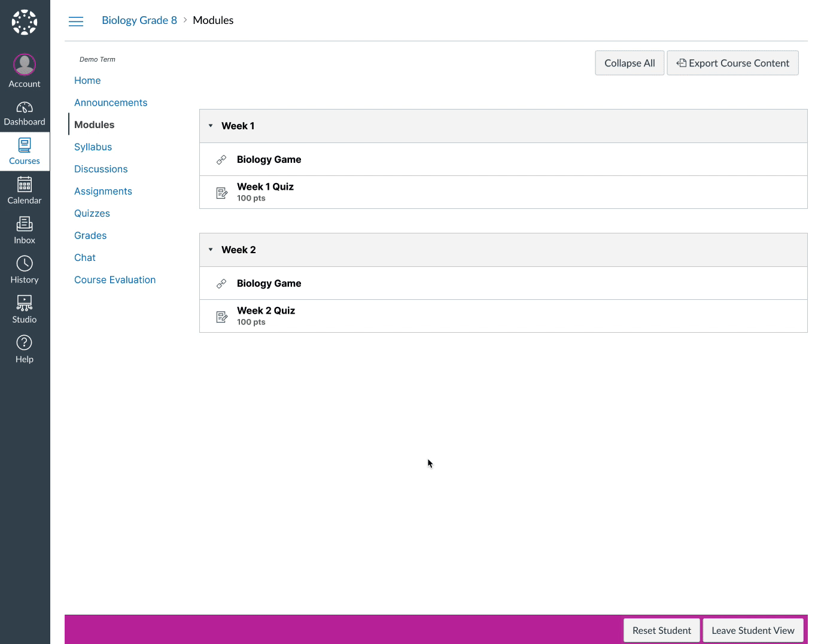Open Announcements in course menu

(x=111, y=102)
